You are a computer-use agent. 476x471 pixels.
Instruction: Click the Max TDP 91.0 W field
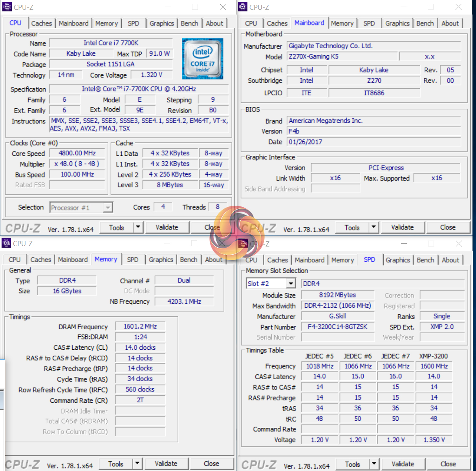click(159, 53)
